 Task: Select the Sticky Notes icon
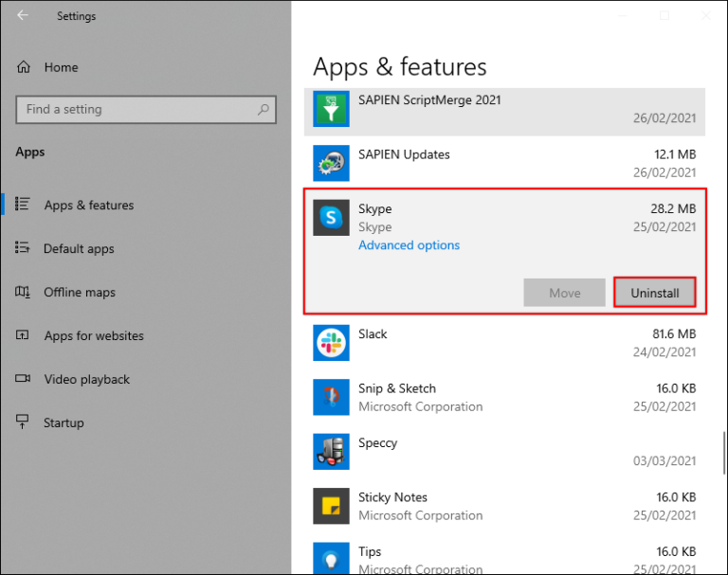click(x=331, y=506)
